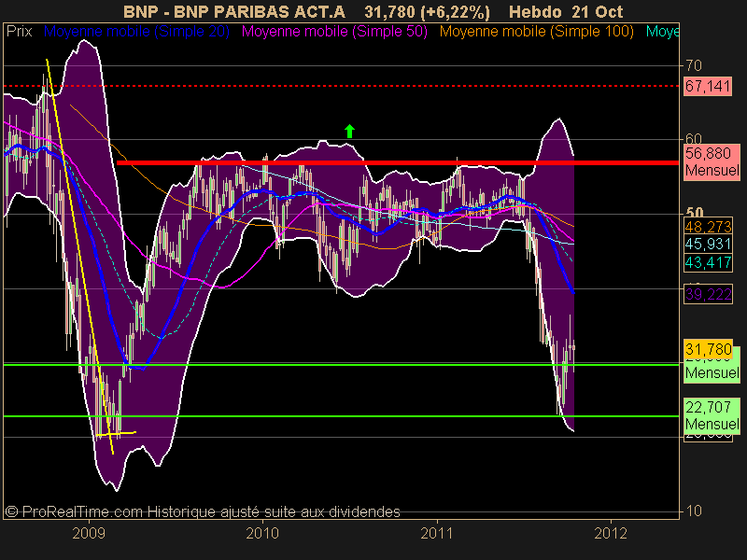Image resolution: width=747 pixels, height=560 pixels.
Task: Click the 45,931 moving average value
Action: (708, 245)
